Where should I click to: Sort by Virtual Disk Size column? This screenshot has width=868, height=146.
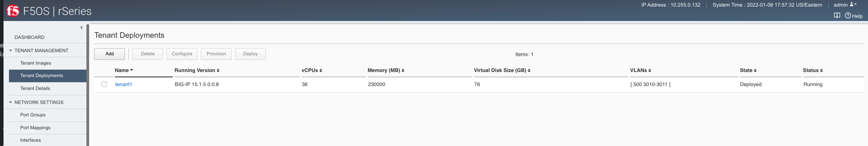coord(502,70)
